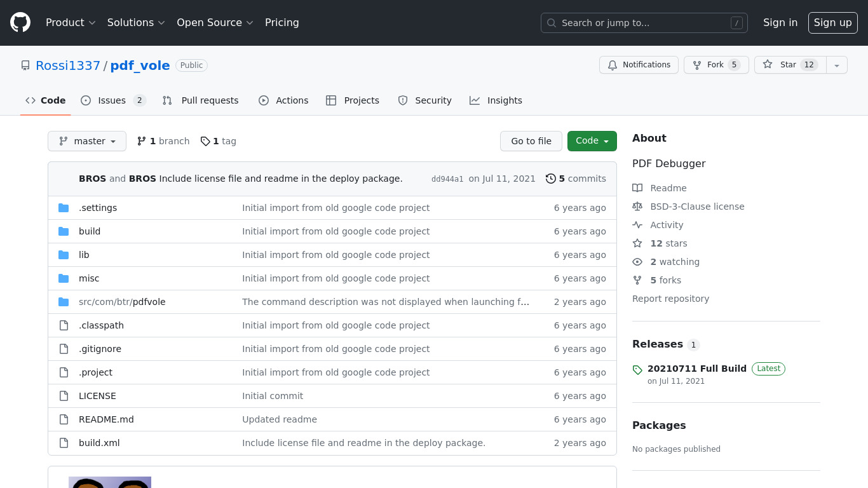Image resolution: width=868 pixels, height=488 pixels.
Task: Open the src/com/btr/pdfvole folder
Action: pyautogui.click(x=122, y=302)
